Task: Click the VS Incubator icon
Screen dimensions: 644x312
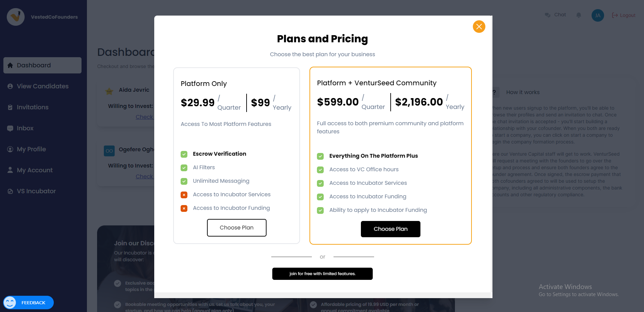Action: tap(10, 191)
